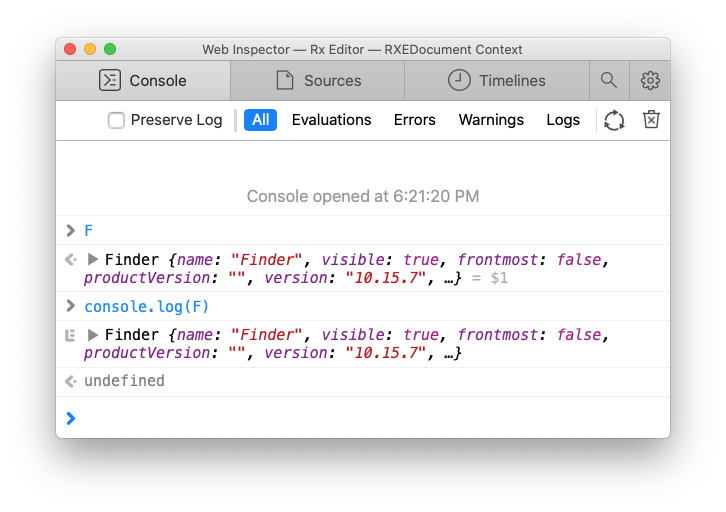
Task: Click the return arrow beside undefined
Action: pyautogui.click(x=70, y=381)
